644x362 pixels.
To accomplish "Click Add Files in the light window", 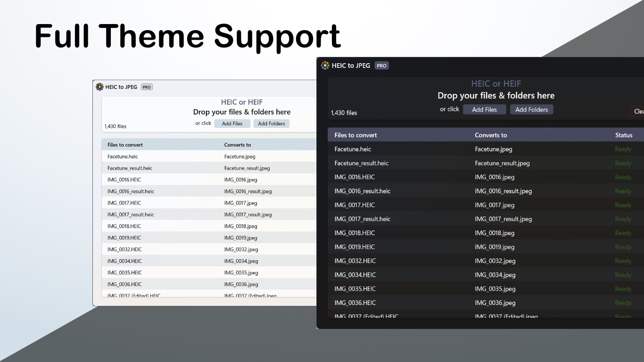I will pos(232,123).
